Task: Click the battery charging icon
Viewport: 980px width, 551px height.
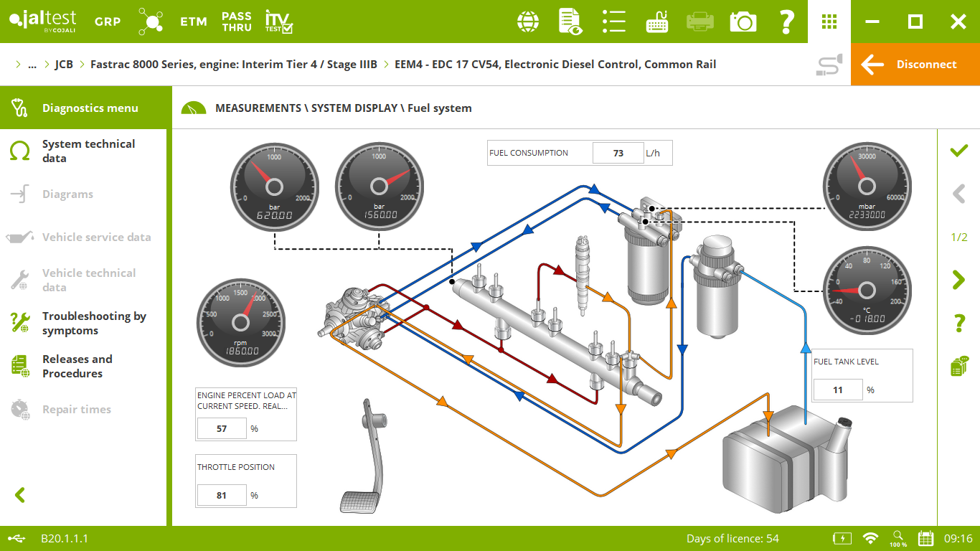Action: point(842,538)
